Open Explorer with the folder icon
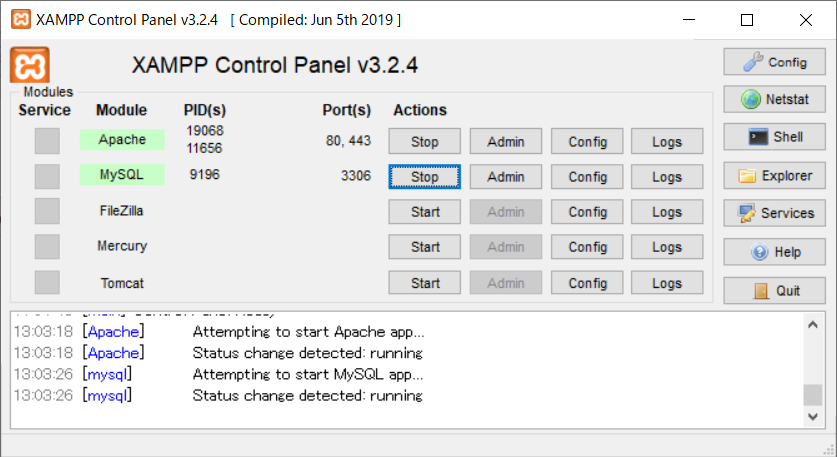 point(775,176)
